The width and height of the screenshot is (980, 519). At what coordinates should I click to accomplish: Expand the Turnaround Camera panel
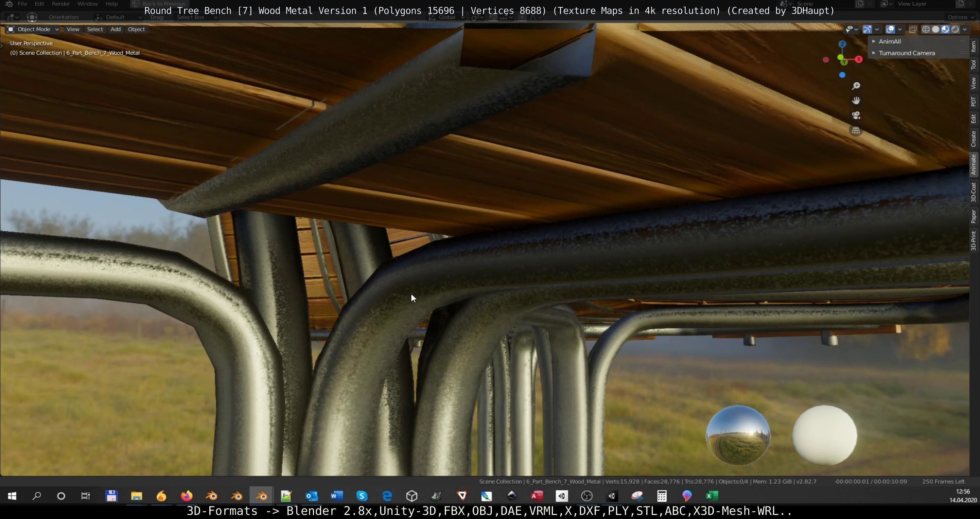[x=906, y=53]
